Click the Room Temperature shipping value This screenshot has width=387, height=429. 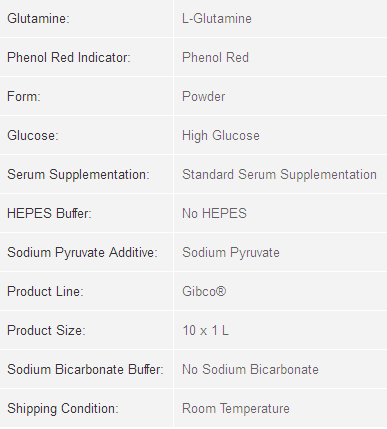pos(236,408)
